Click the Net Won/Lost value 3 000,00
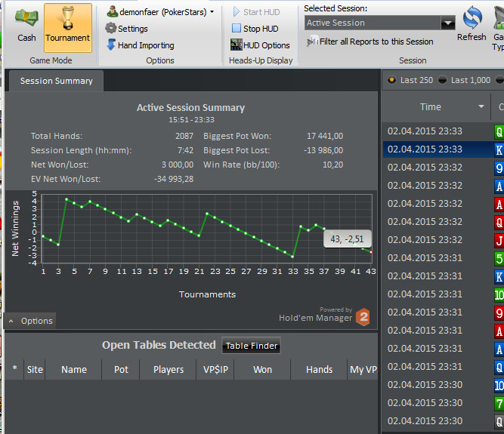Image resolution: width=504 pixels, height=434 pixels. 178,165
